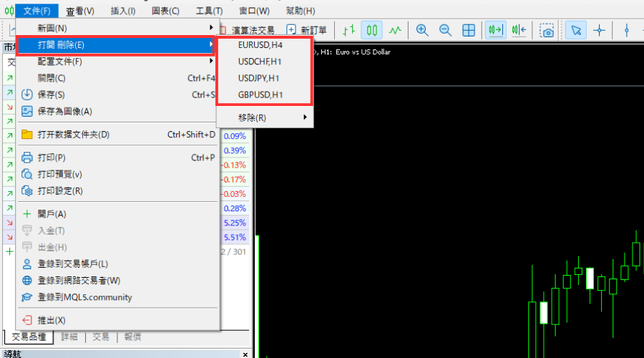644x358 pixels.
Task: Select the crosshair tool
Action: 599,30
